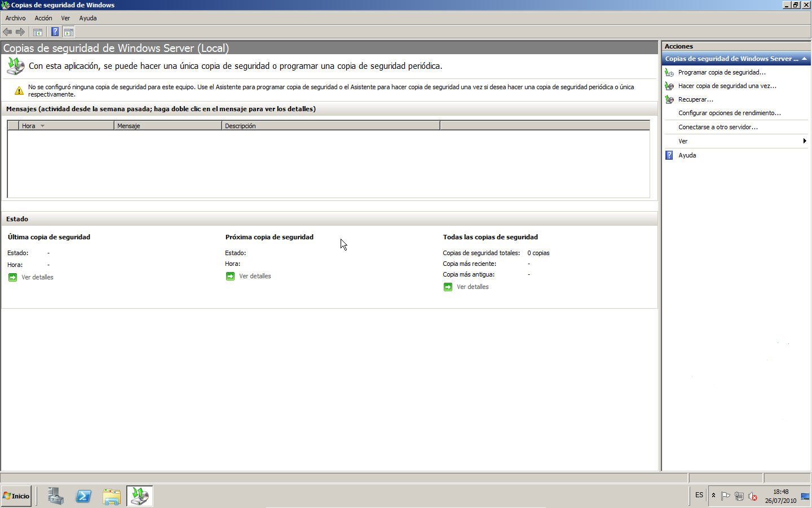812x508 pixels.
Task: Click the green arrow under Todas las copias de seguridad
Action: click(448, 287)
